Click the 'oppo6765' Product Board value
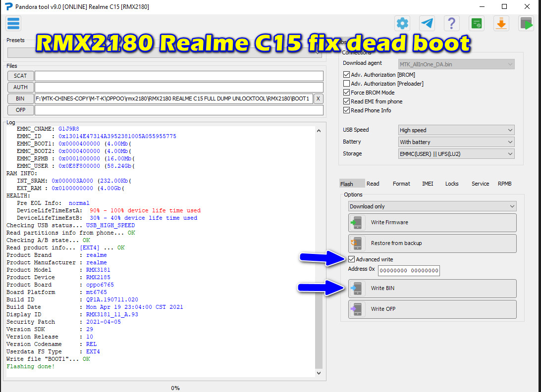Screen dimensions: 541x392 click(100, 285)
